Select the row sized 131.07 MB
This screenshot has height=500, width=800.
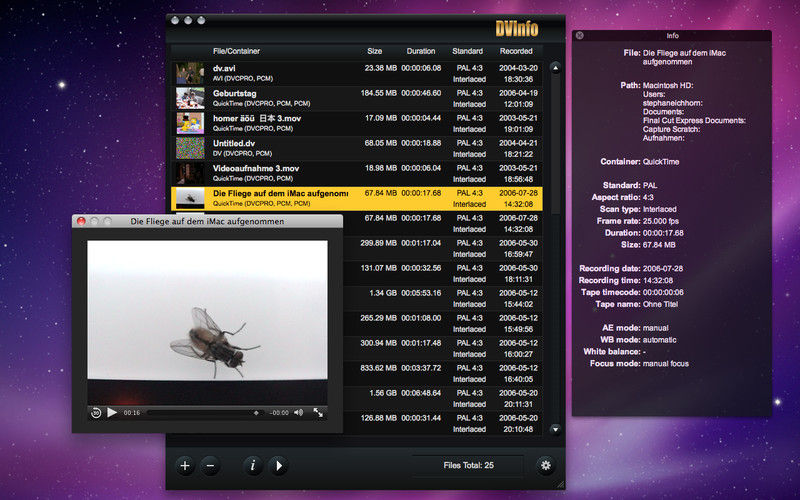[x=442, y=273]
